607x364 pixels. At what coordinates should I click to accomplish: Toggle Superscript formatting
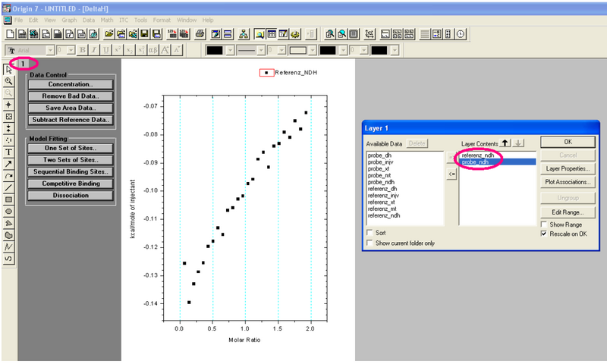click(x=118, y=50)
